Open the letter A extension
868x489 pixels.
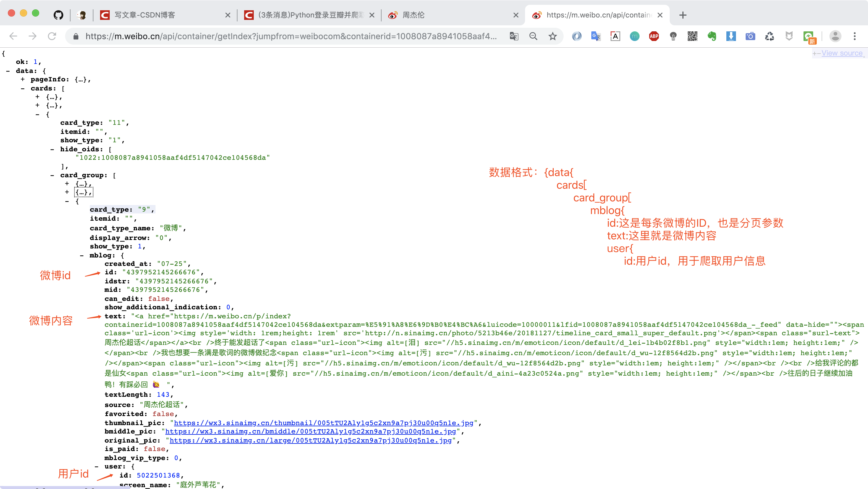[615, 36]
